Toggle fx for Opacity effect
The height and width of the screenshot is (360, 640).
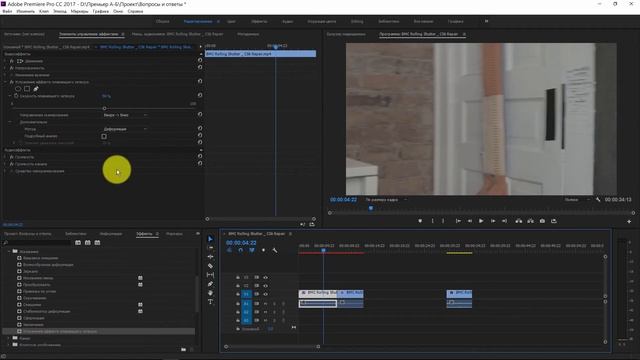12,68
